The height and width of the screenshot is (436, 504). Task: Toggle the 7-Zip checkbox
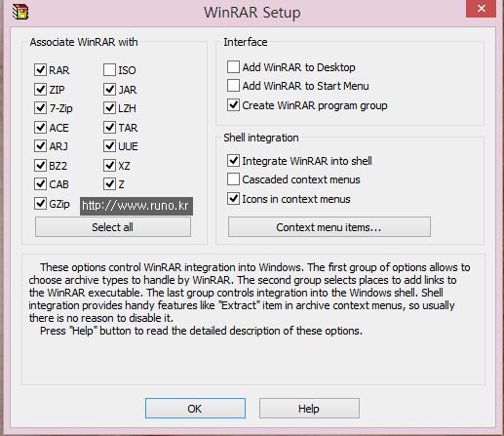[x=40, y=108]
